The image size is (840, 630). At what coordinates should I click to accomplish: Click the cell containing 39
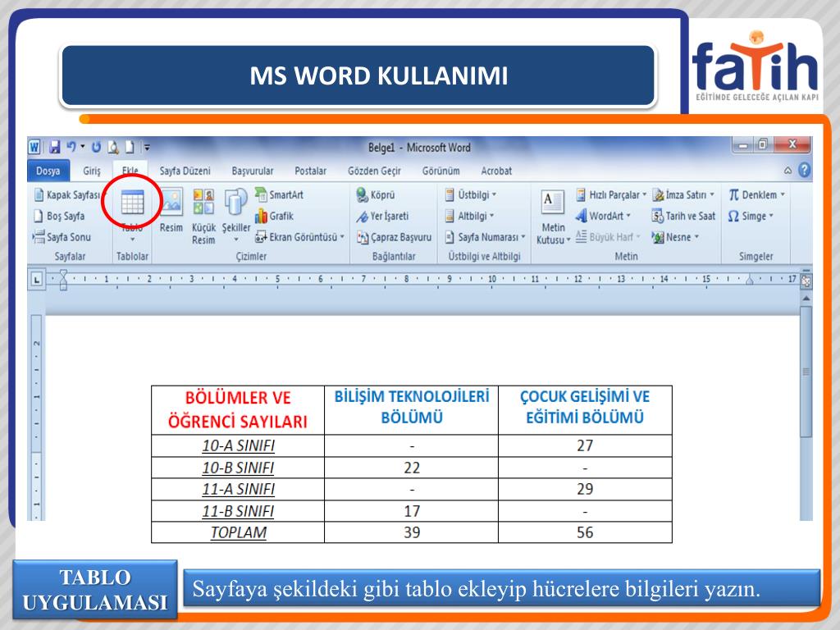click(412, 532)
